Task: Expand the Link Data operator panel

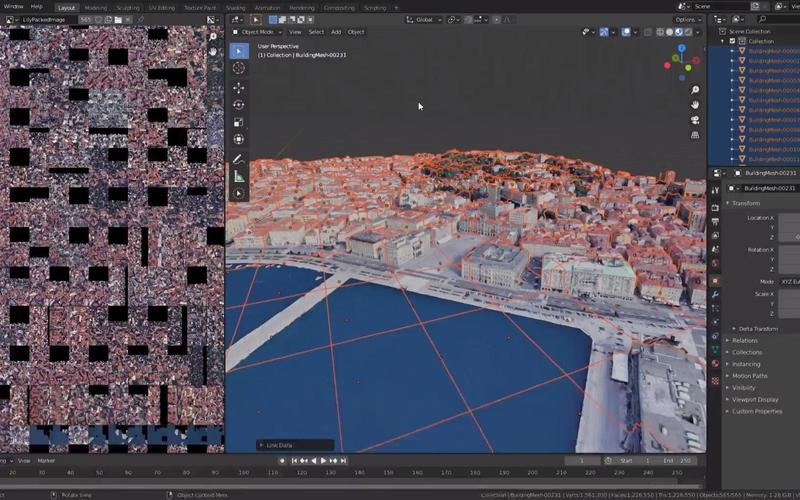Action: pyautogui.click(x=295, y=445)
